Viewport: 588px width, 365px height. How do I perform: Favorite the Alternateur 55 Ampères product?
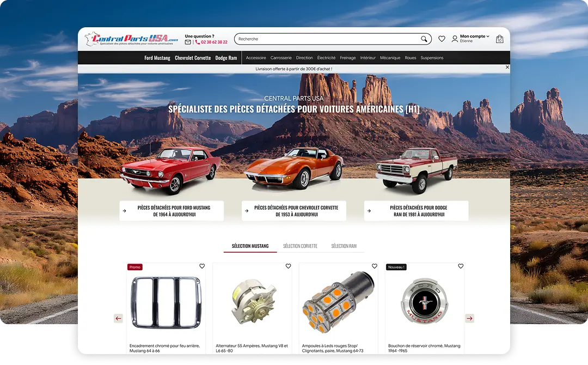289,266
